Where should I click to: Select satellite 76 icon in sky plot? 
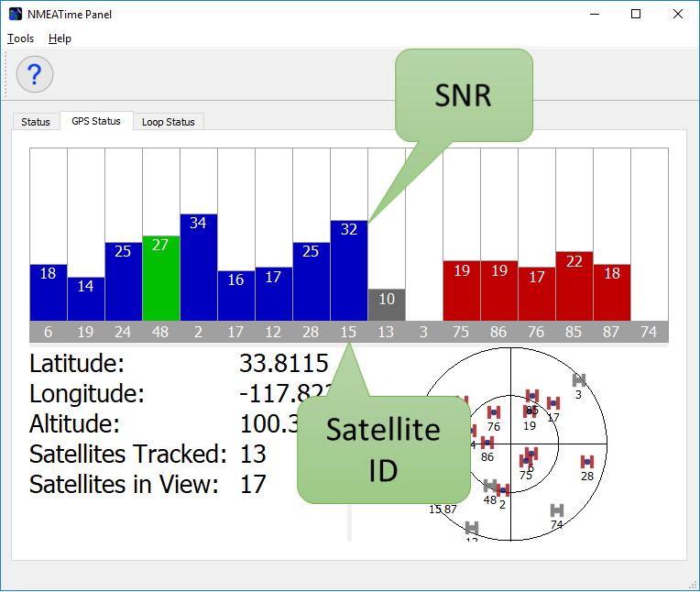(493, 412)
